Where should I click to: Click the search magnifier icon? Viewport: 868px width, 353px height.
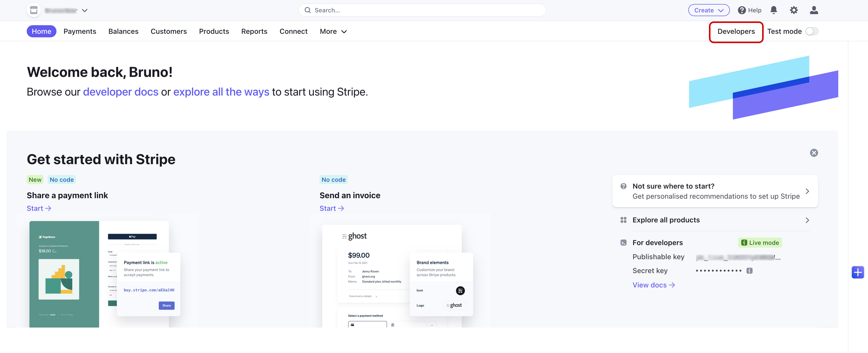click(x=307, y=10)
